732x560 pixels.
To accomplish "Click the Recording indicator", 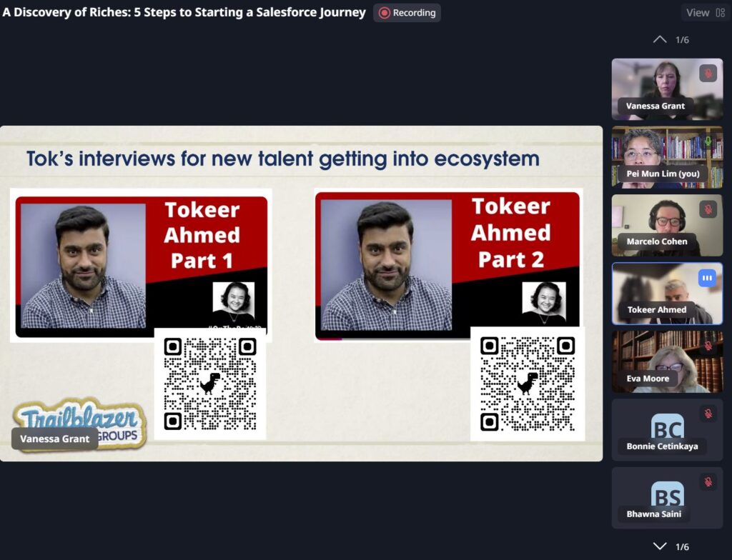I will 407,13.
